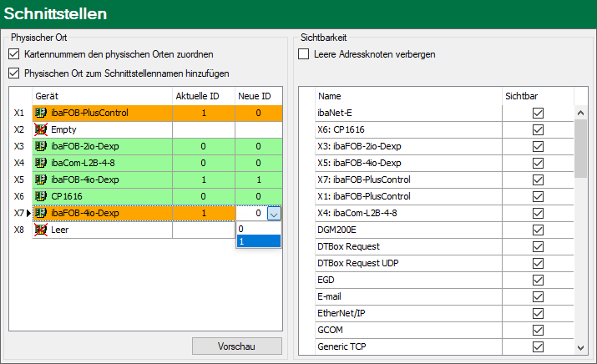This screenshot has height=364, width=597.
Task: Toggle visibility checkbox for ibaNet-E
Action: 538,114
